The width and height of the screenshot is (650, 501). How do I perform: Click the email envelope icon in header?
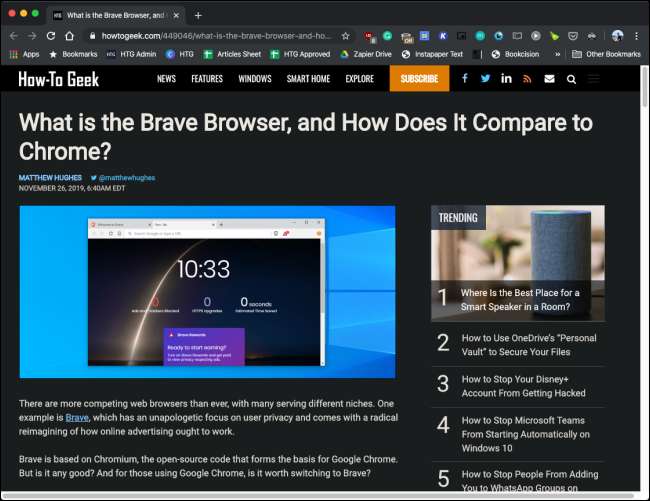[x=549, y=78]
